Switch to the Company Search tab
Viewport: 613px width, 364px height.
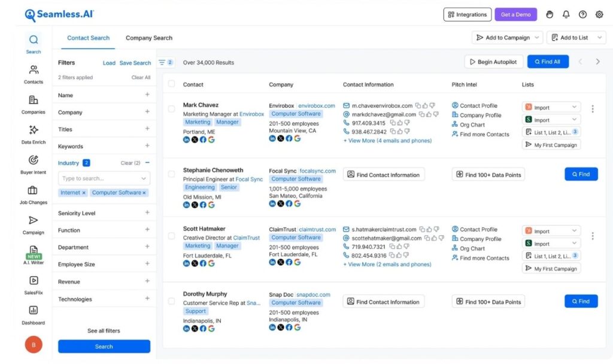click(149, 38)
